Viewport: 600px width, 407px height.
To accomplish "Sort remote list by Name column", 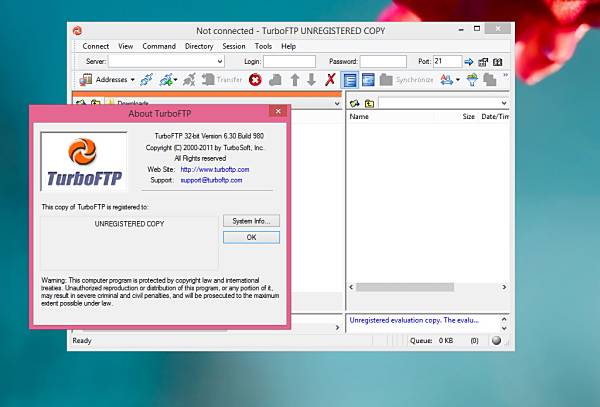I will tap(359, 117).
